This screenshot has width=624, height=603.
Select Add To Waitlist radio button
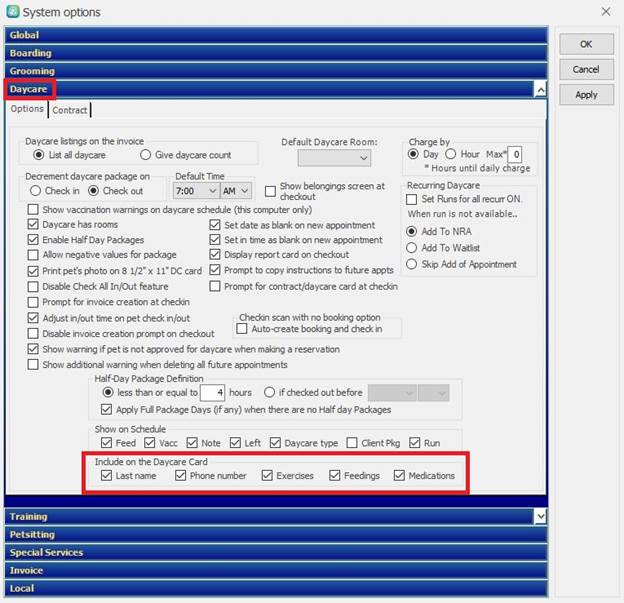[412, 248]
